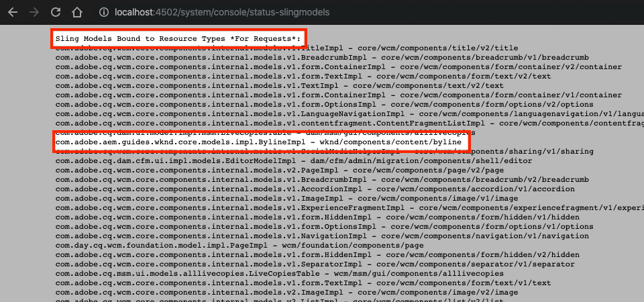
Task: Select the alllivecopies.LiveCopiesTable wcm/msm row
Action: click(280, 274)
